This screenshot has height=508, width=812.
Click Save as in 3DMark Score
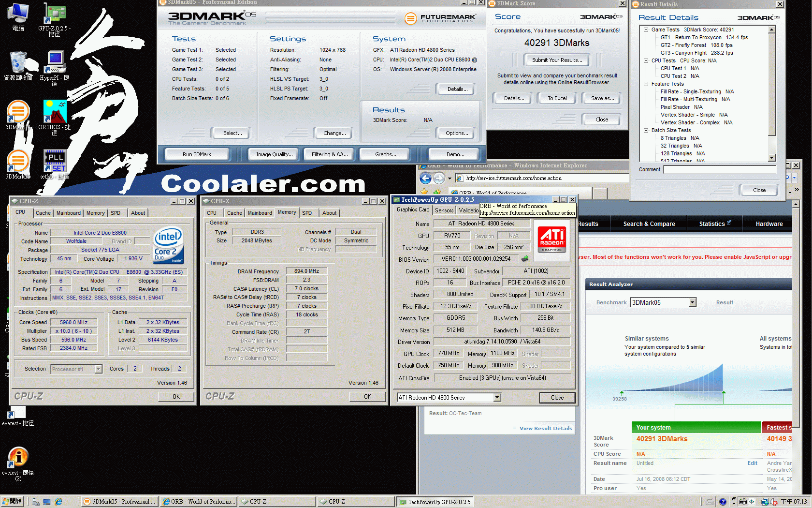click(602, 98)
